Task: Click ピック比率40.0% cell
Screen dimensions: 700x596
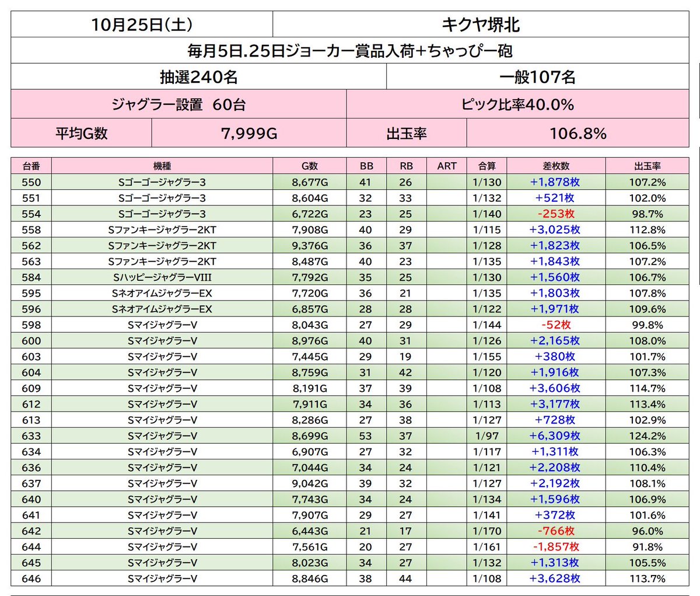Action: tap(518, 104)
